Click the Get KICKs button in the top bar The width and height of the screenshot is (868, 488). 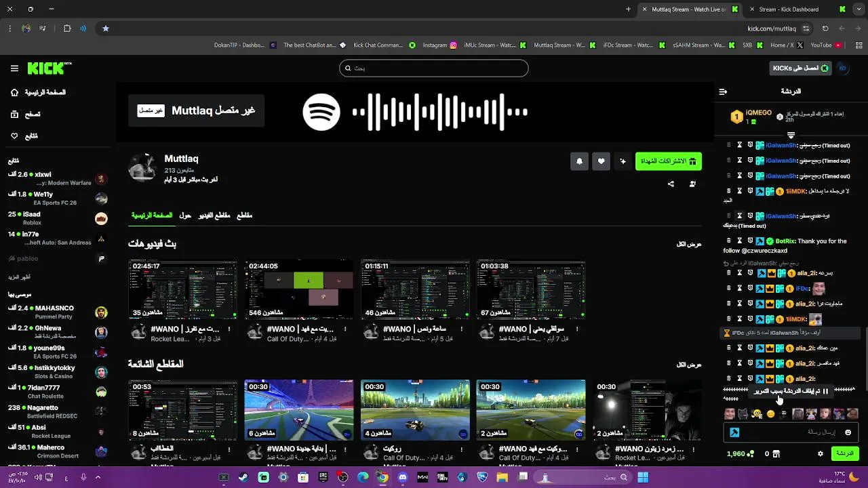pyautogui.click(x=801, y=68)
